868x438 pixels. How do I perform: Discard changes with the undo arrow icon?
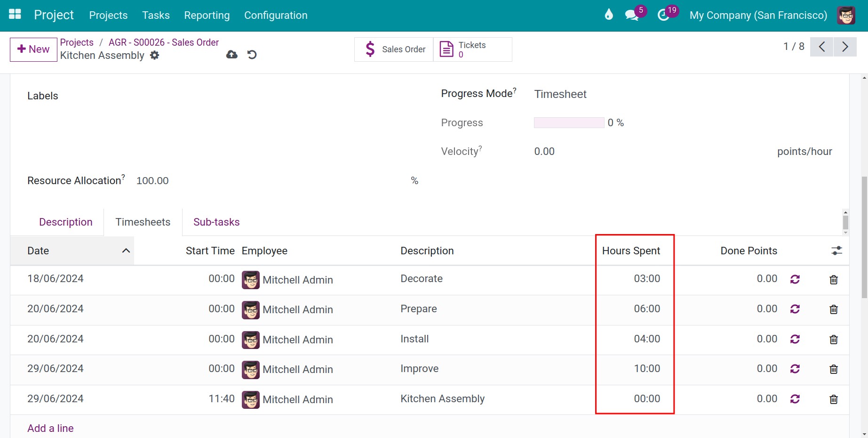252,55
